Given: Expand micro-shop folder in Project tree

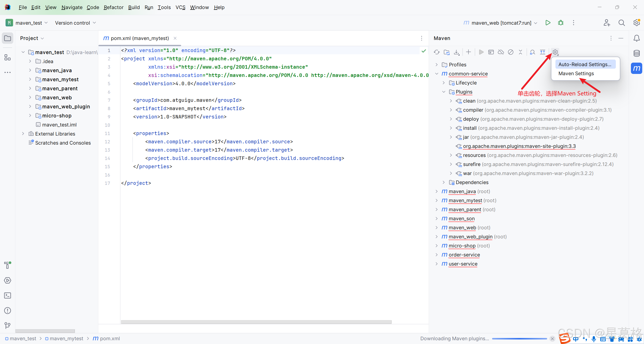Looking at the screenshot, I should point(30,116).
